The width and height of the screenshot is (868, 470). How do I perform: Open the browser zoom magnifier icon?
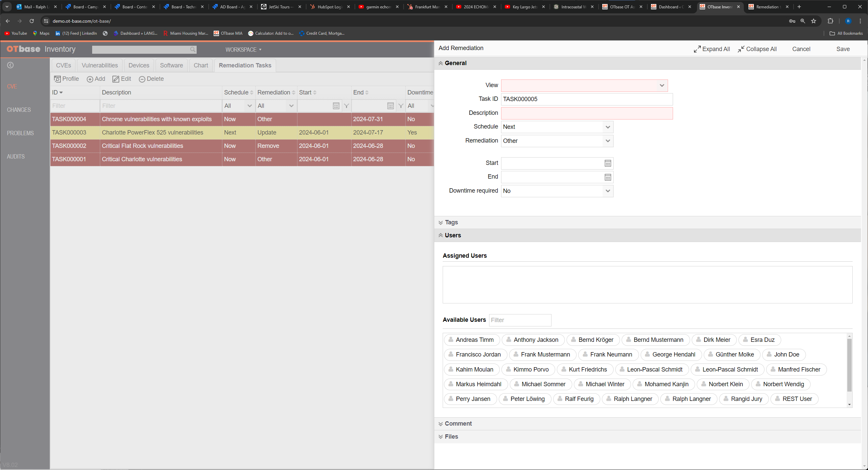pyautogui.click(x=803, y=21)
